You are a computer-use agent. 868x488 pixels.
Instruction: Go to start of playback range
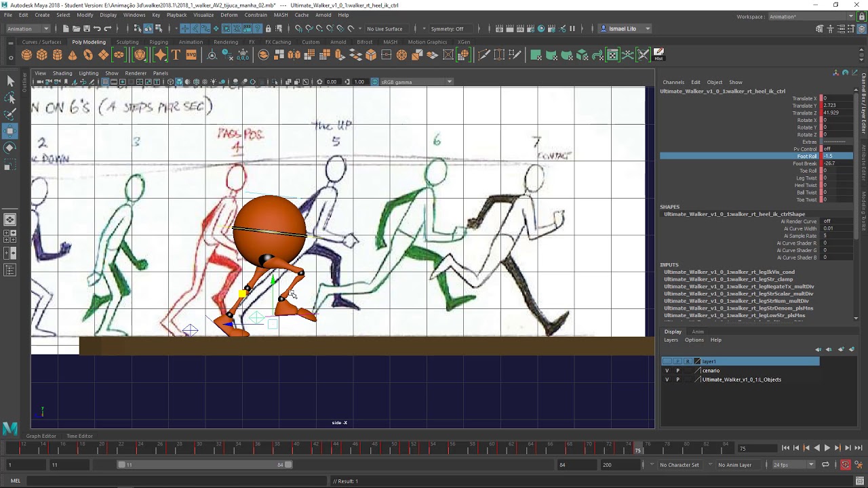tap(785, 448)
